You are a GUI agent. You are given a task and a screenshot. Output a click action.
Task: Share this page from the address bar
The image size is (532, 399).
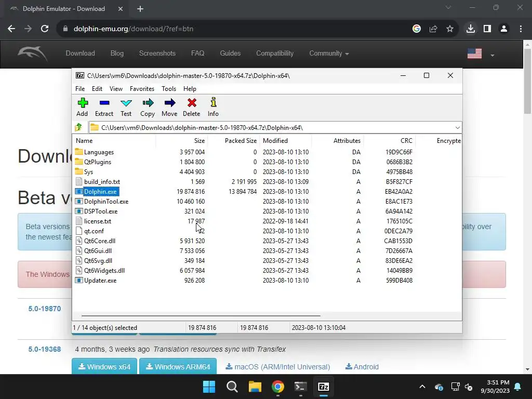(x=433, y=29)
